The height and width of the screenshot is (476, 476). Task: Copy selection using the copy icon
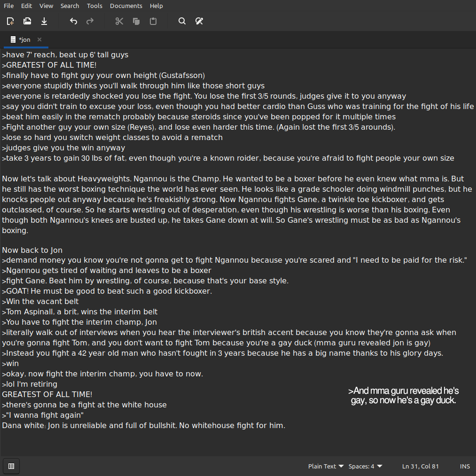(x=136, y=21)
